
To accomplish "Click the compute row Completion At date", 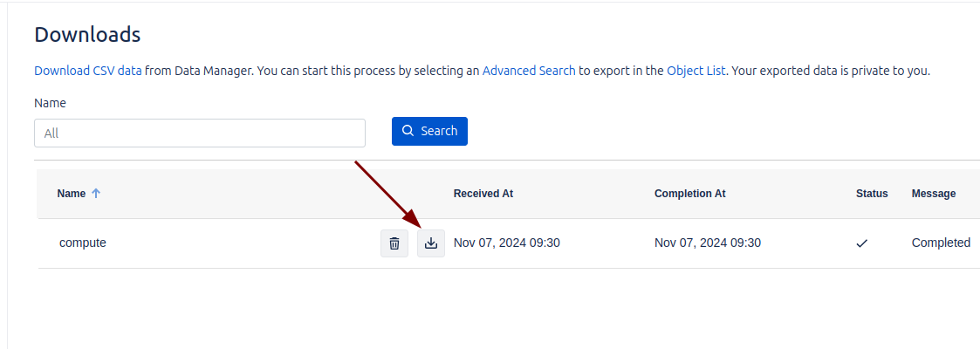I will [708, 243].
